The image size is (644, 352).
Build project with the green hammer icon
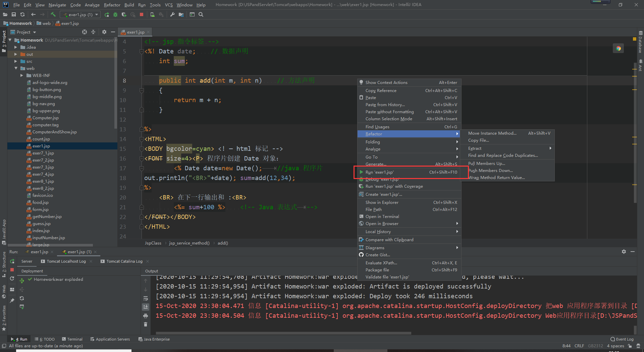53,14
